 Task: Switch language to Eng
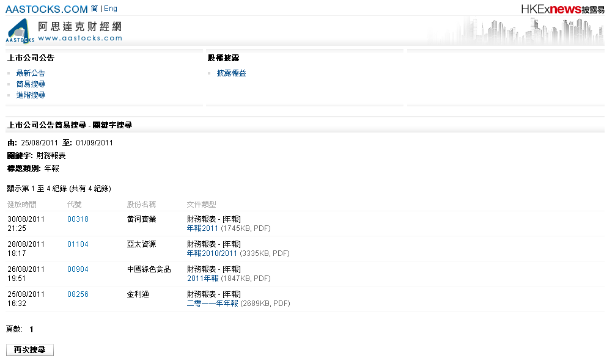[111, 9]
